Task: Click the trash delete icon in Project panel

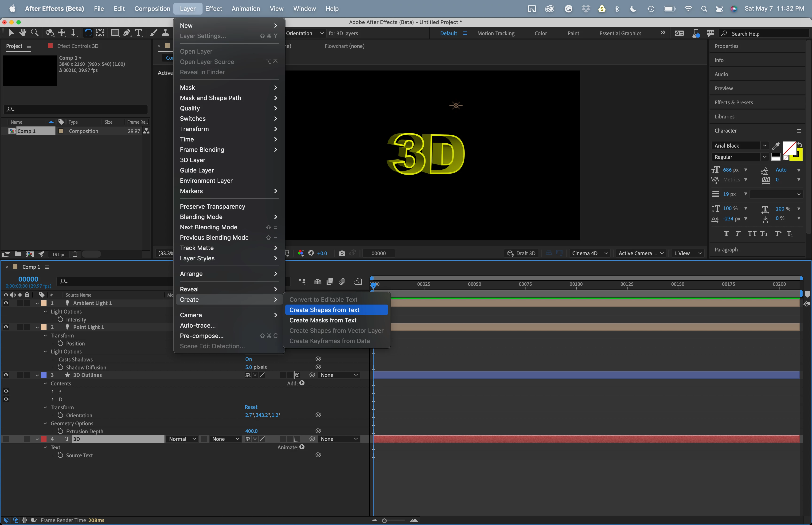Action: pos(75,254)
